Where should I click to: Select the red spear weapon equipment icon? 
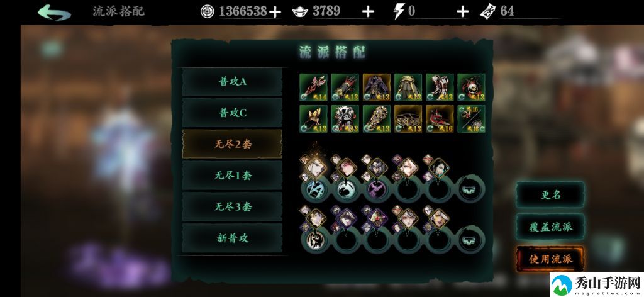[313, 87]
